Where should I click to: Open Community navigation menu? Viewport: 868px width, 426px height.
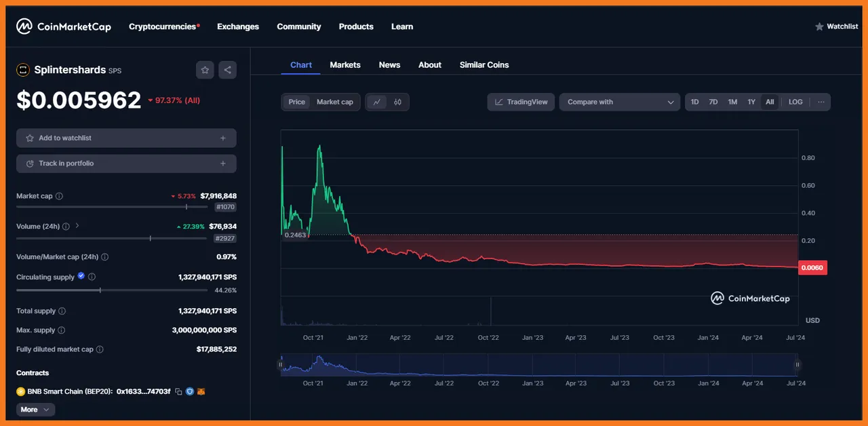click(299, 26)
